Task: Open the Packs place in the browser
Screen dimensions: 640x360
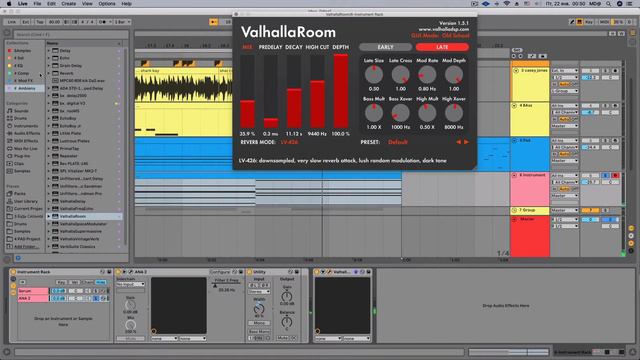Action: (x=20, y=193)
